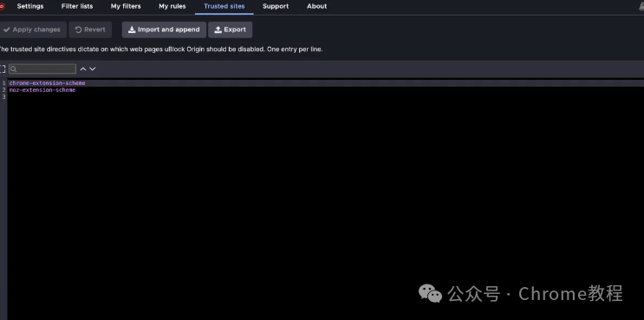
Task: Select the chrome-extension-scheme line
Action: point(47,83)
